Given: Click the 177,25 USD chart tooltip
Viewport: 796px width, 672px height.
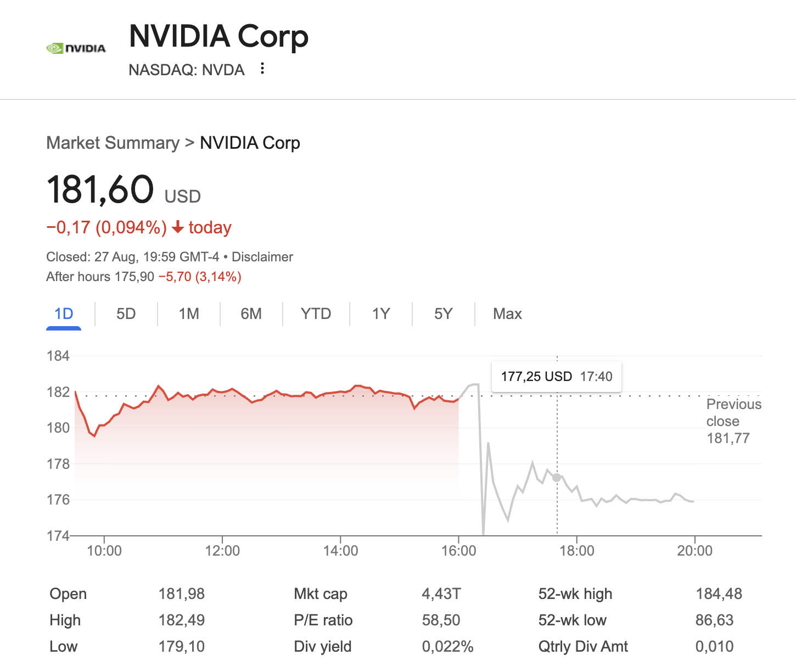Looking at the screenshot, I should 556,377.
